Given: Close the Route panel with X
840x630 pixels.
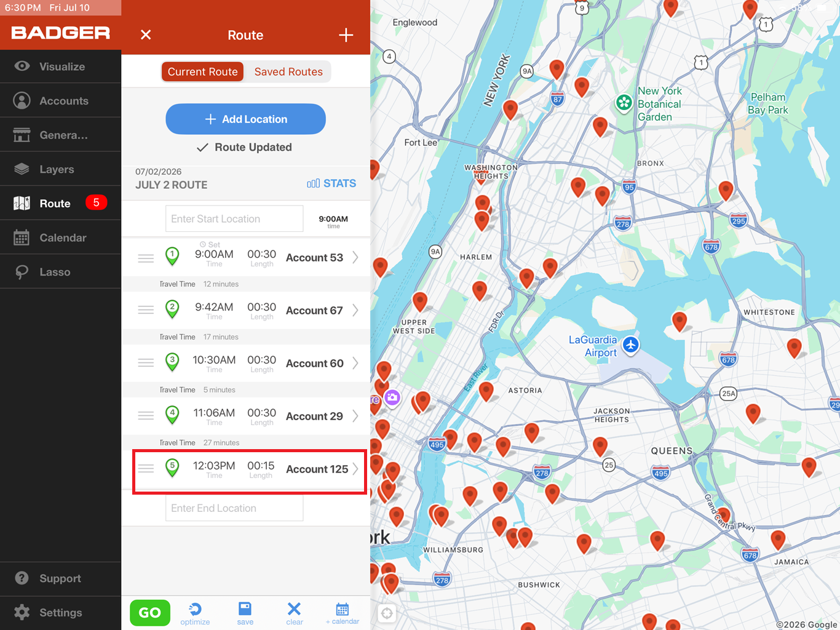Looking at the screenshot, I should click(146, 35).
